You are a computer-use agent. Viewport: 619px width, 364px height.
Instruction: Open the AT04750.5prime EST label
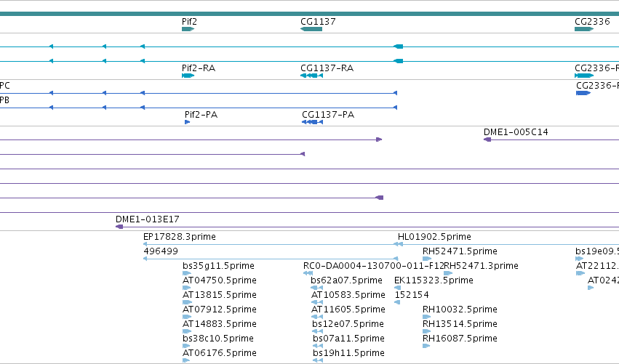coord(219,280)
